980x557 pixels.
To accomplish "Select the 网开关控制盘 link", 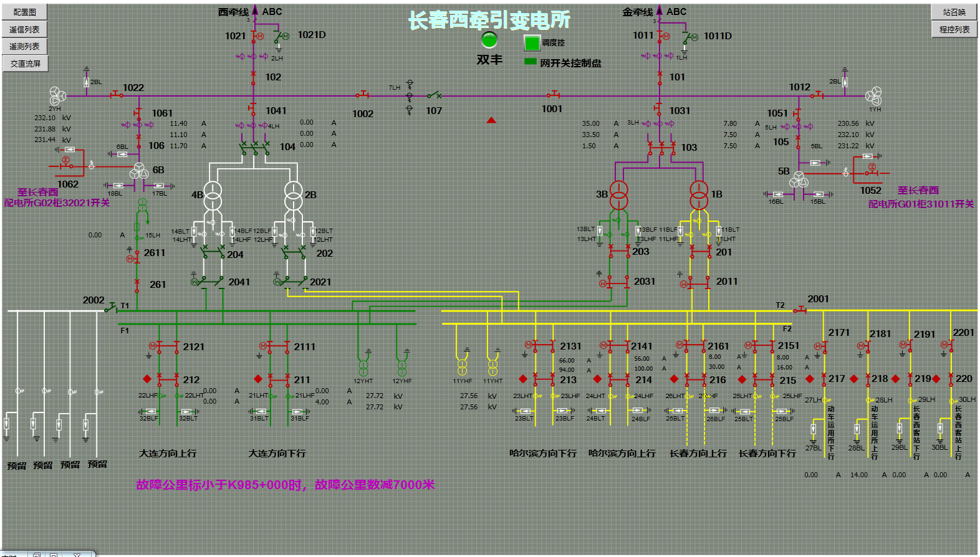I will click(x=570, y=63).
